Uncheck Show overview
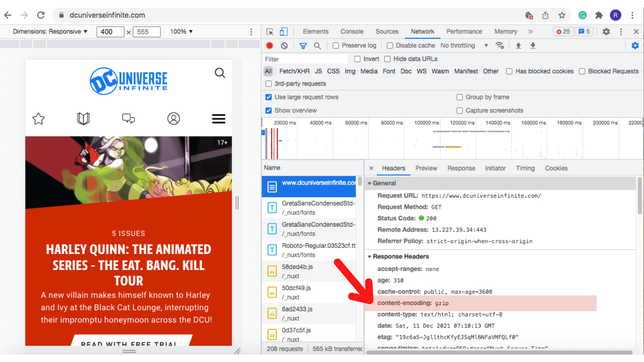 click(x=269, y=111)
